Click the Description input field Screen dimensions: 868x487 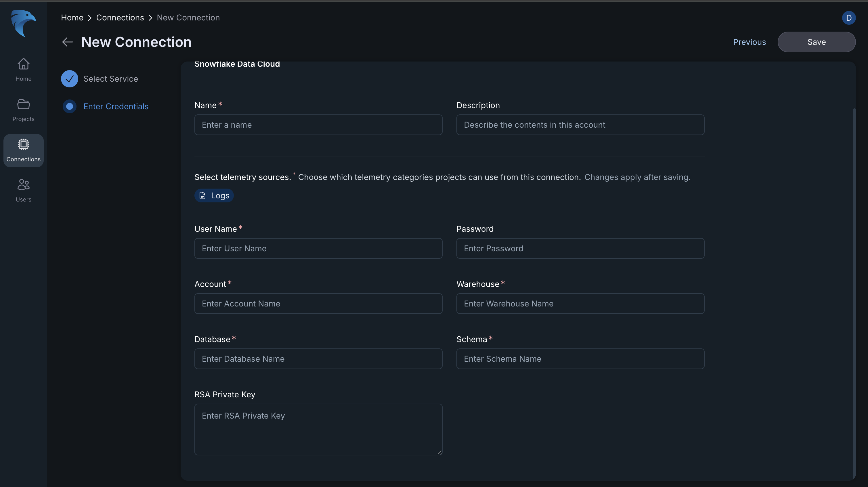(580, 125)
